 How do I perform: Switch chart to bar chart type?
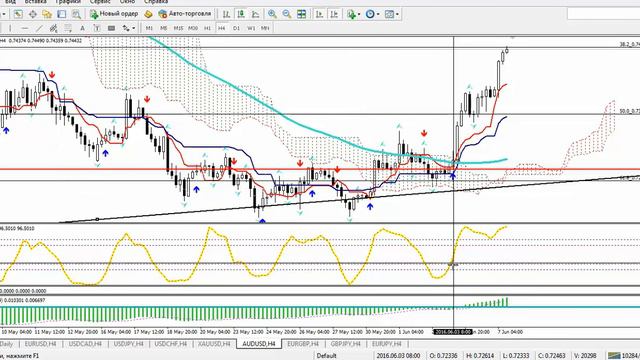(x=226, y=14)
